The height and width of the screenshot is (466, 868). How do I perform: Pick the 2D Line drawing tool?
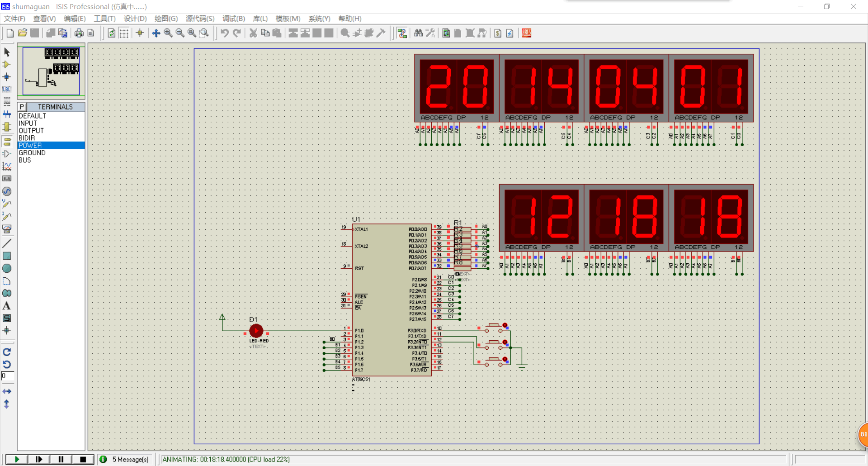(7, 243)
